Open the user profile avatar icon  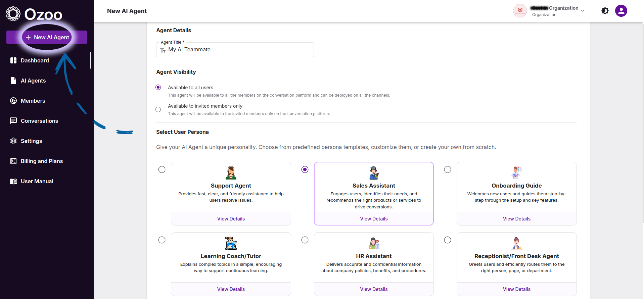[621, 11]
